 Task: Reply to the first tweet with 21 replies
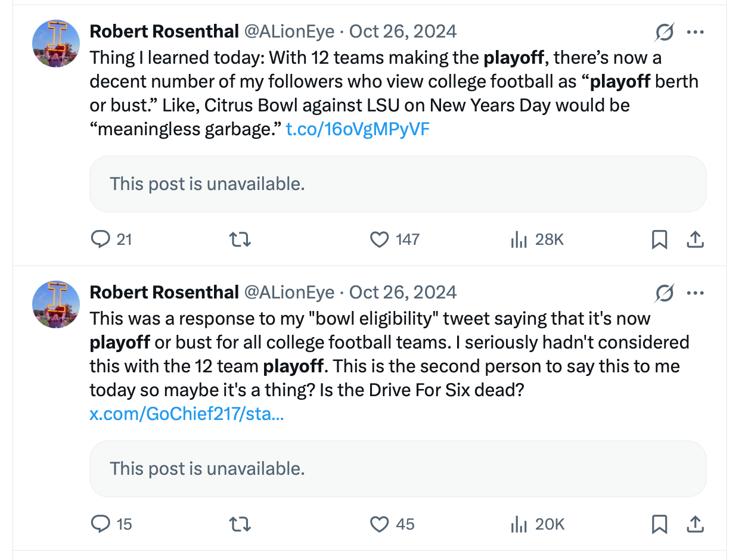tap(101, 239)
